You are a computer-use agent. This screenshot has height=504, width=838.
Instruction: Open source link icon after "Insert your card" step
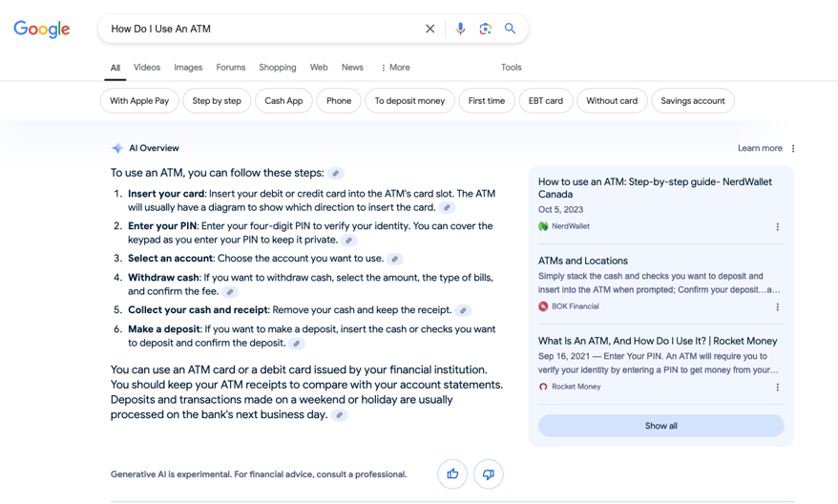pyautogui.click(x=447, y=208)
